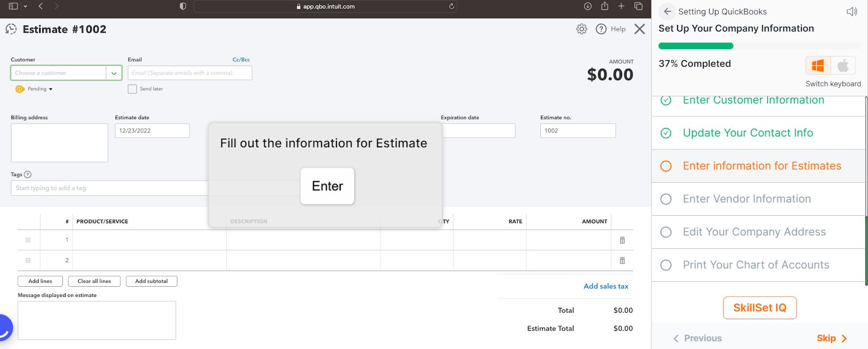This screenshot has width=868, height=349.
Task: Click the browser share icon
Action: (x=604, y=6)
